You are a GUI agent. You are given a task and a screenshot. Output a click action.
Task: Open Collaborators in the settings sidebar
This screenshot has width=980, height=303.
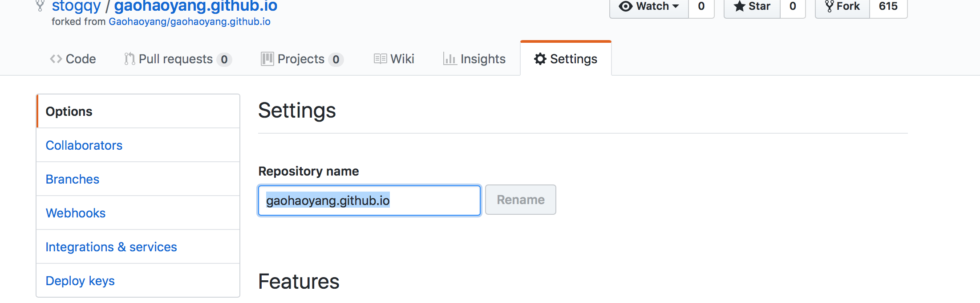[84, 145]
